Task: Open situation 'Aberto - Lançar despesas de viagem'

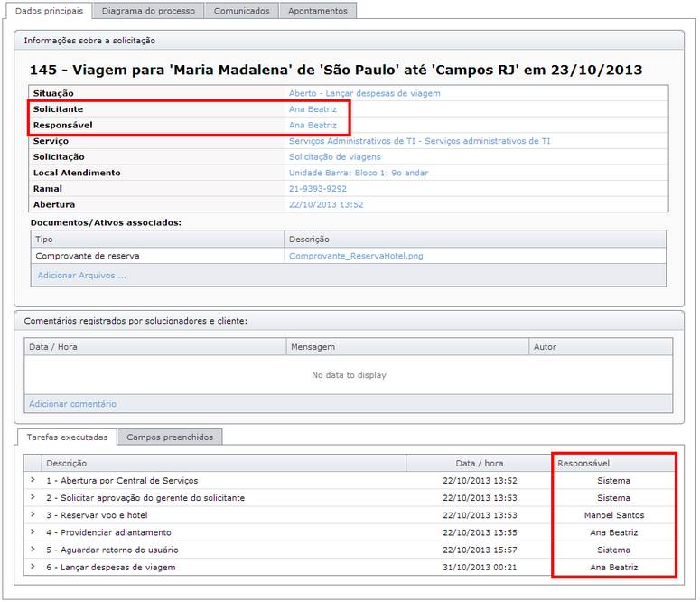Action: tap(364, 93)
